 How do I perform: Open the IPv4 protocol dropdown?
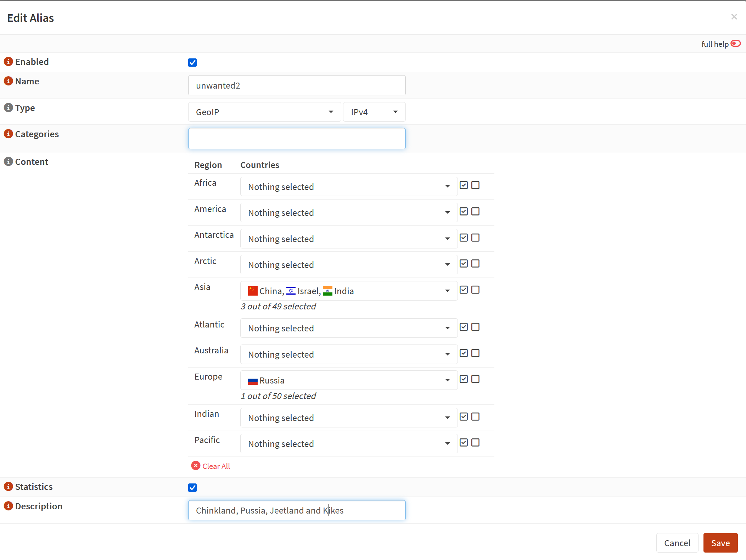click(374, 112)
